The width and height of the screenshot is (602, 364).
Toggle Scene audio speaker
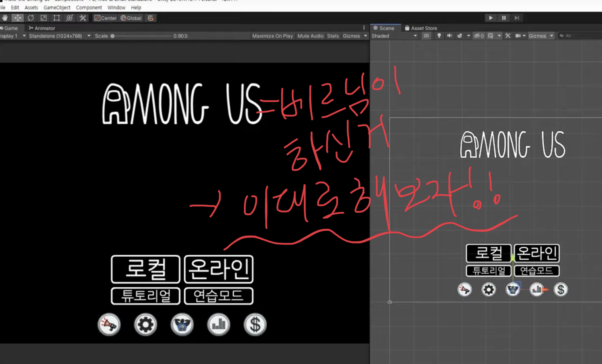[x=449, y=36]
